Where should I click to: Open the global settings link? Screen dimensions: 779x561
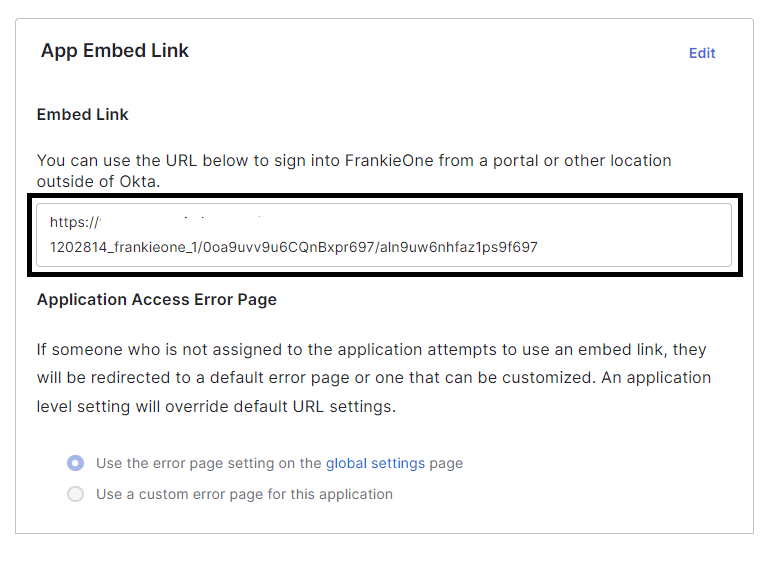pyautogui.click(x=375, y=463)
